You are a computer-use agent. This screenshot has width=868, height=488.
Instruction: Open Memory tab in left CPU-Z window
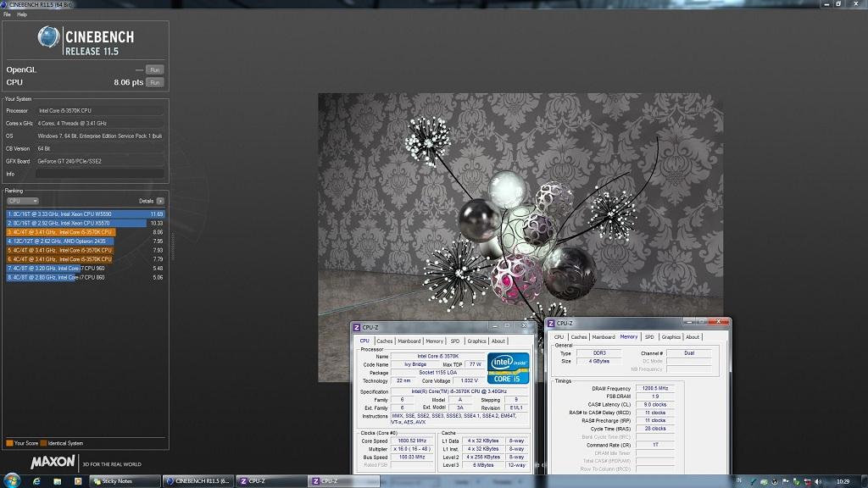pos(435,341)
